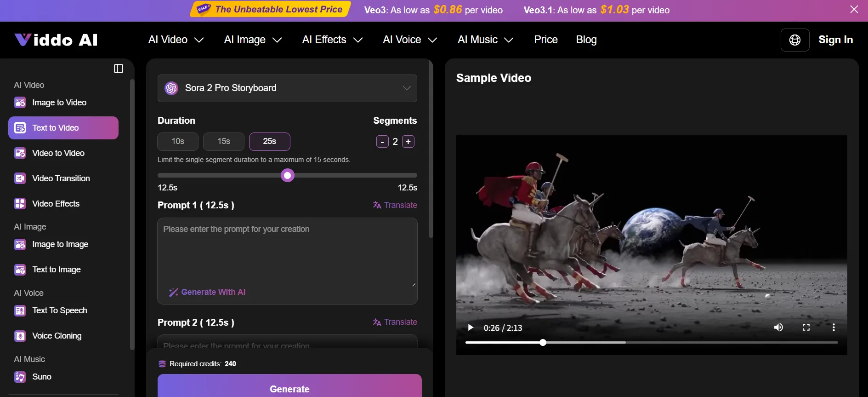Select 15s duration option

[224, 141]
